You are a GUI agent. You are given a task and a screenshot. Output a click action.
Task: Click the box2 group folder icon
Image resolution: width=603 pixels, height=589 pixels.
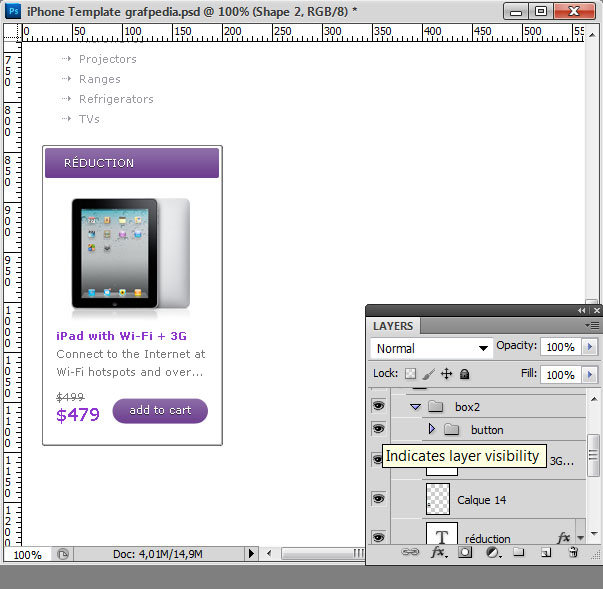[x=436, y=406]
